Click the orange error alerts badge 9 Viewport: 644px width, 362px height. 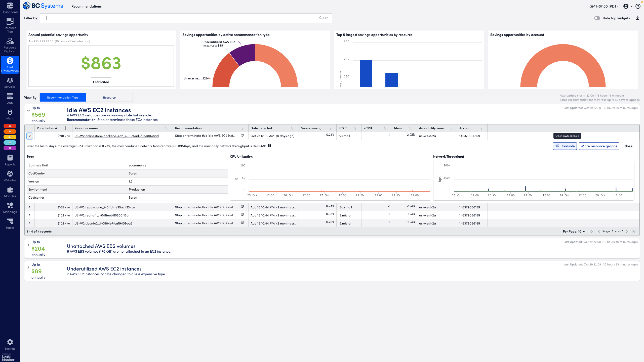(10, 131)
